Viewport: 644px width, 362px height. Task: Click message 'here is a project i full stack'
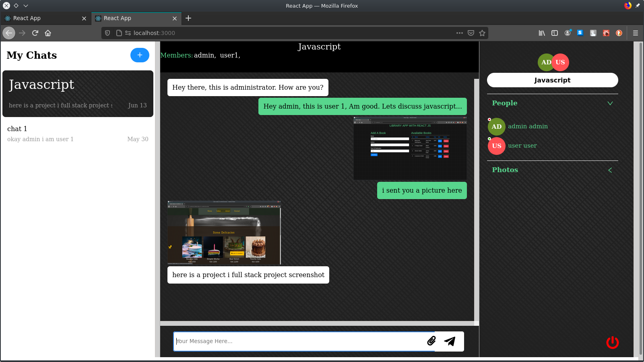tap(248, 275)
